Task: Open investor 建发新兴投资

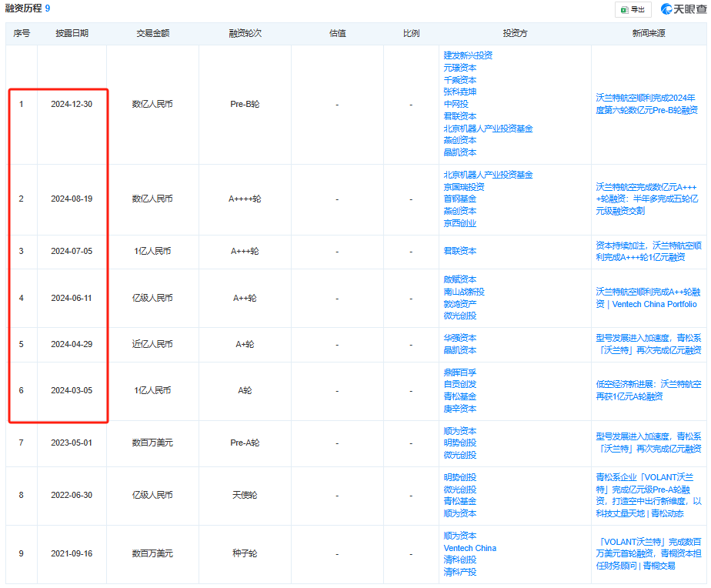Action: (468, 55)
